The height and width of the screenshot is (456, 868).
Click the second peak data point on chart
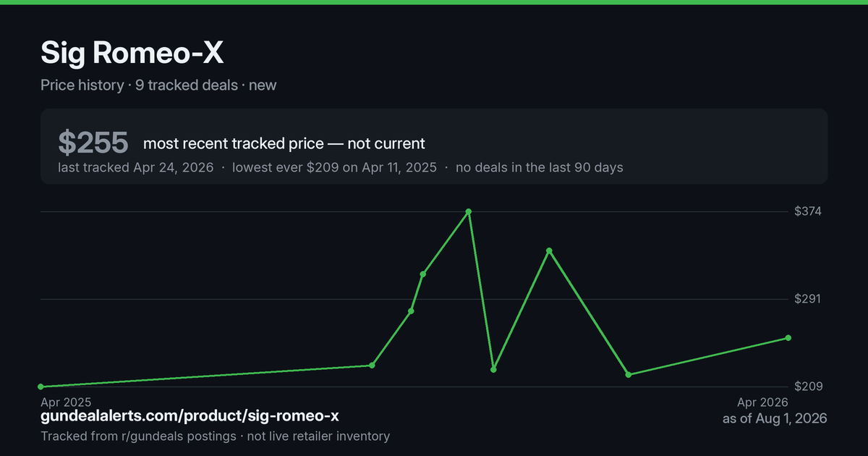[549, 250]
